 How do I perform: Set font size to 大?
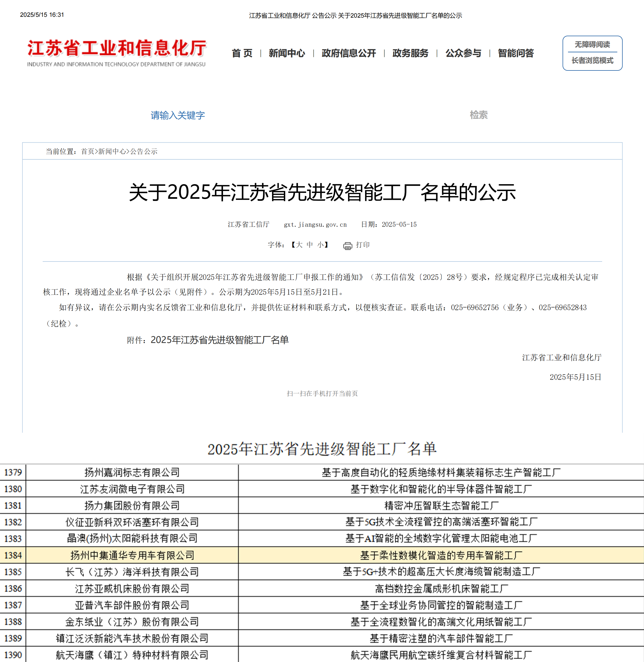tap(299, 245)
